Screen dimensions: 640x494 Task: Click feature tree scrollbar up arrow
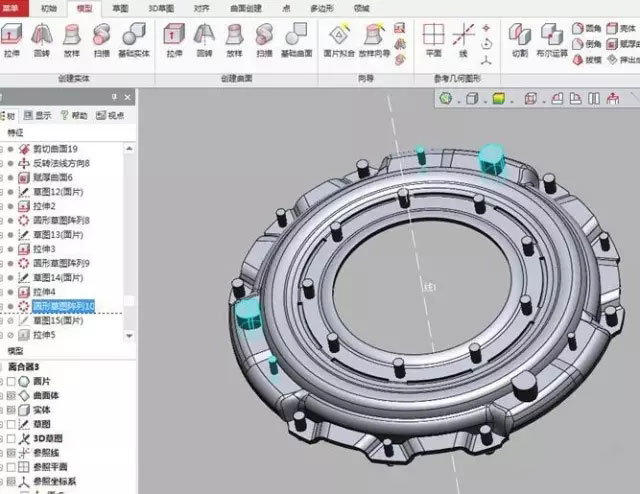pos(128,147)
